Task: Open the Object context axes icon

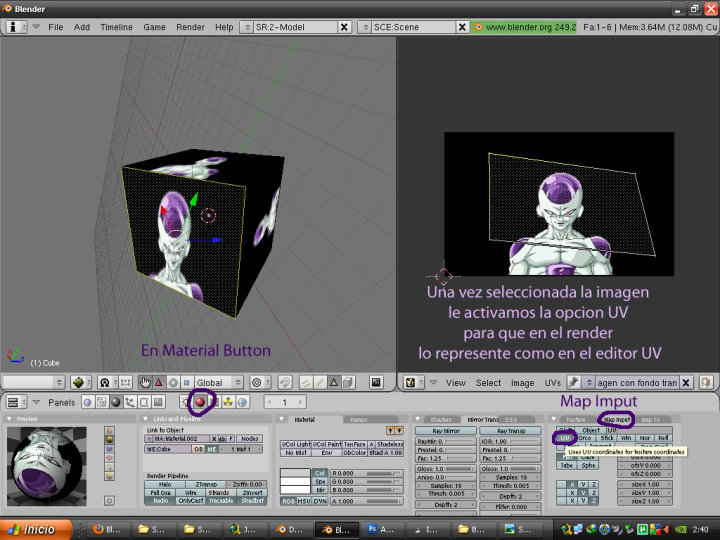Action: (x=130, y=402)
